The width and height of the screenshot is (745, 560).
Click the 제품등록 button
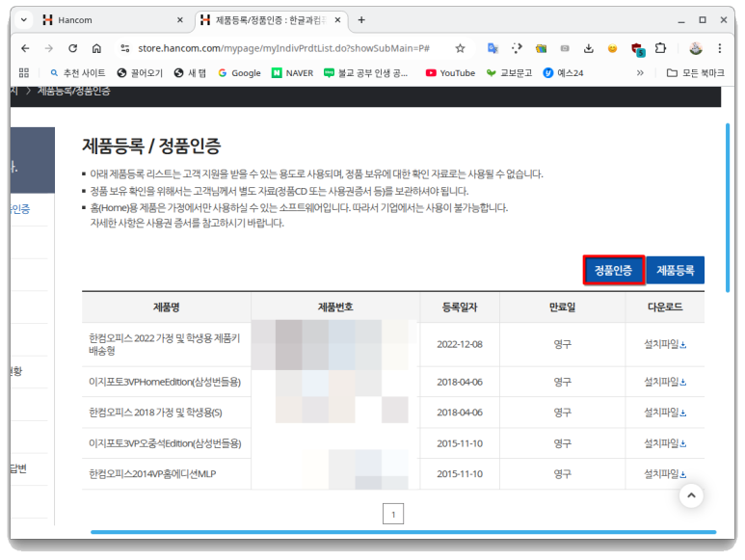pos(676,270)
